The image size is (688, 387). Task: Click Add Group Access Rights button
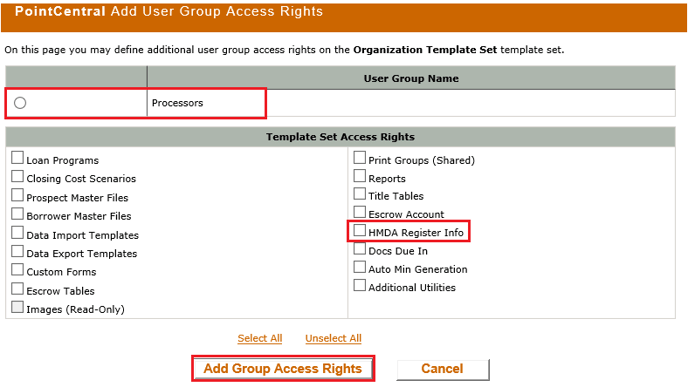(283, 369)
